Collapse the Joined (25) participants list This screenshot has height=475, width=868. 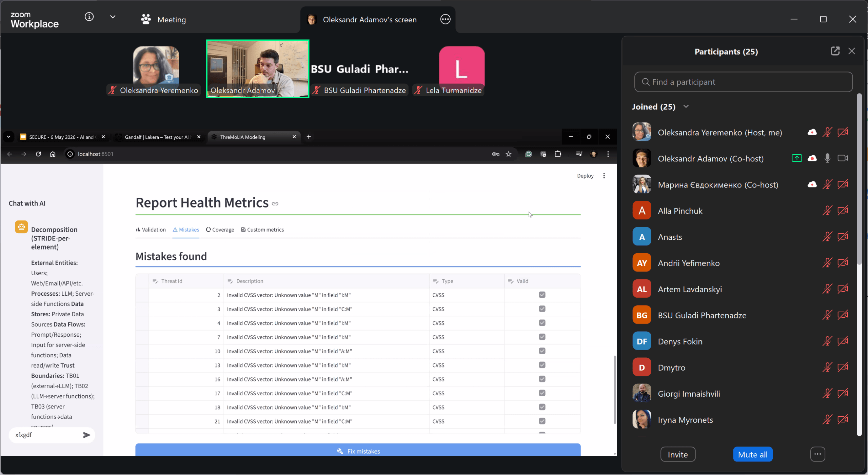(x=686, y=106)
